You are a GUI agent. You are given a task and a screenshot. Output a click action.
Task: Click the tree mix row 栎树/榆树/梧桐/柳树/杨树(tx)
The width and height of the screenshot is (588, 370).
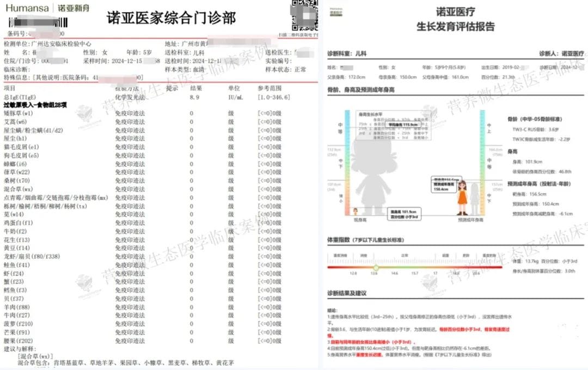(45, 206)
